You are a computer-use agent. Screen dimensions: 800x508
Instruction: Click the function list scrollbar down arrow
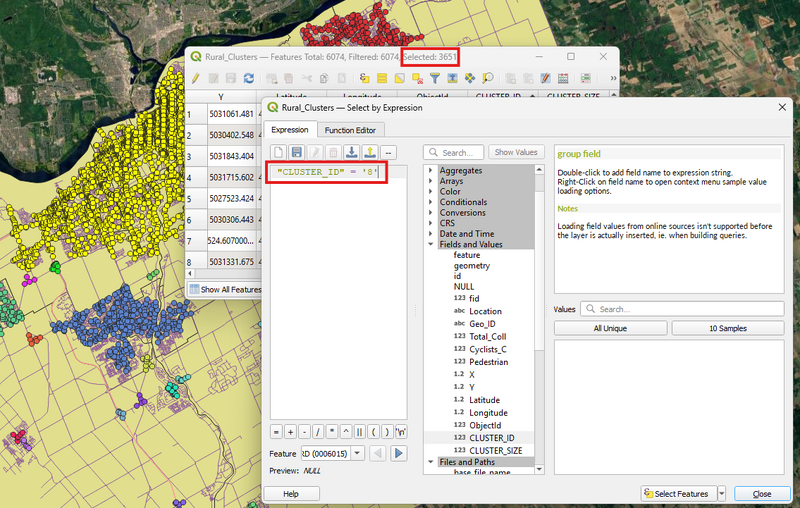tap(539, 469)
